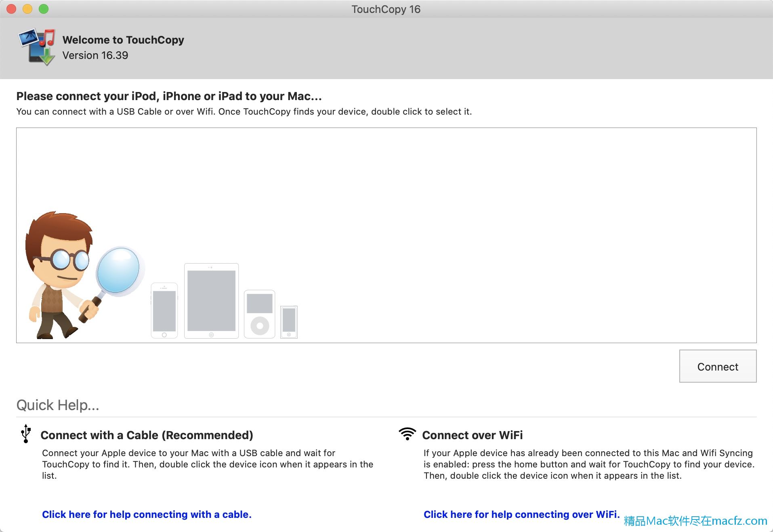Click the Connect button
The height and width of the screenshot is (532, 773).
(718, 366)
